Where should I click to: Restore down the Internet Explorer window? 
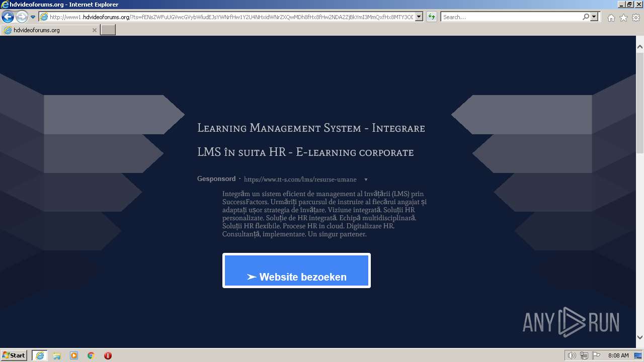(x=630, y=5)
